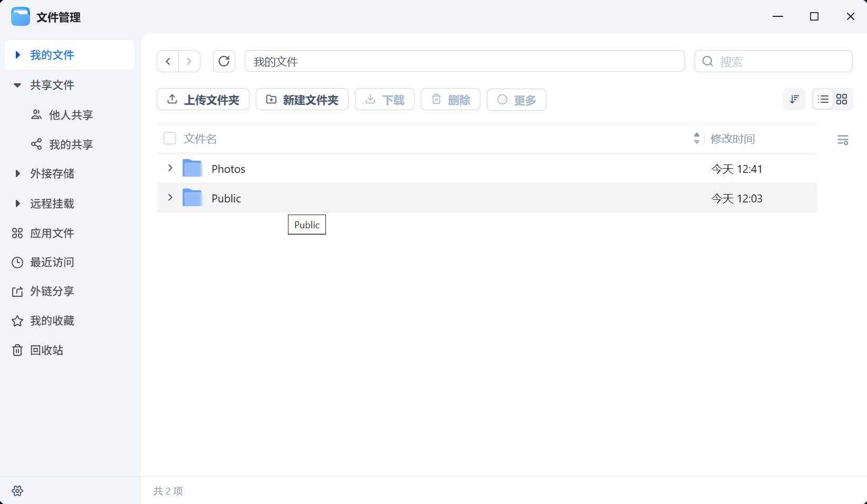Click the 搜索 search field
The image size is (867, 504).
[x=774, y=61]
